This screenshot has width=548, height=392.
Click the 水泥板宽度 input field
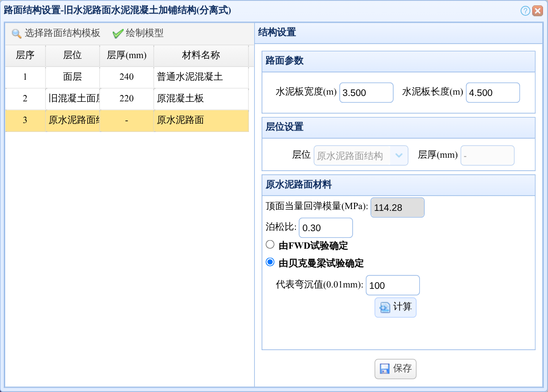366,92
